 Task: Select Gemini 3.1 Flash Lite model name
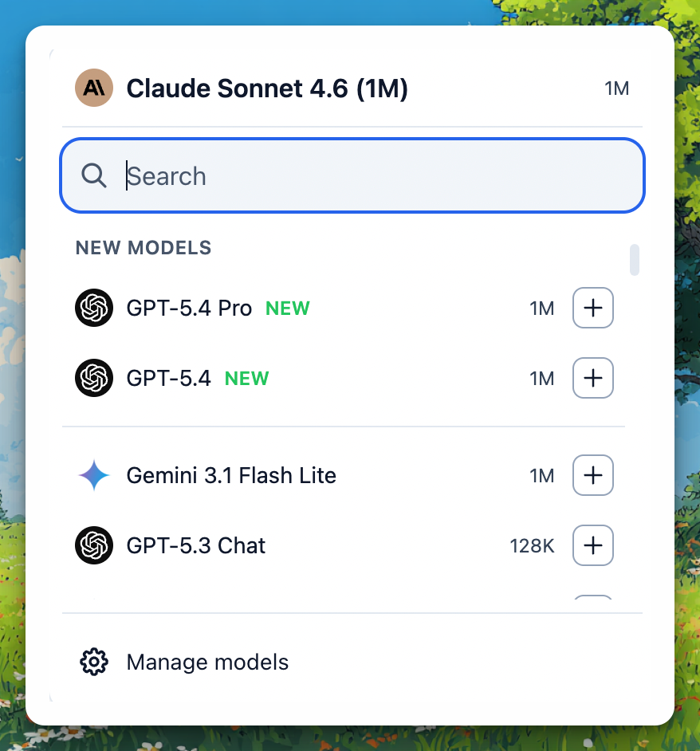coord(231,476)
